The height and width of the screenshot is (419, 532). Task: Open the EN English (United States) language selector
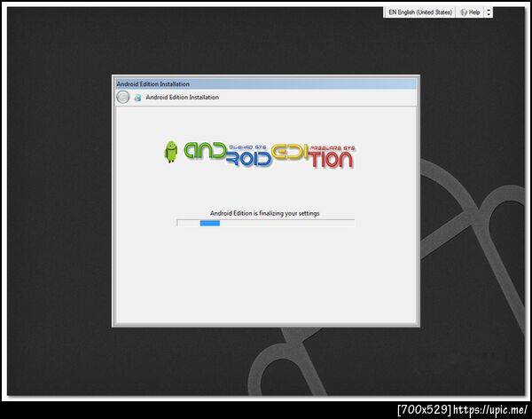pos(420,12)
